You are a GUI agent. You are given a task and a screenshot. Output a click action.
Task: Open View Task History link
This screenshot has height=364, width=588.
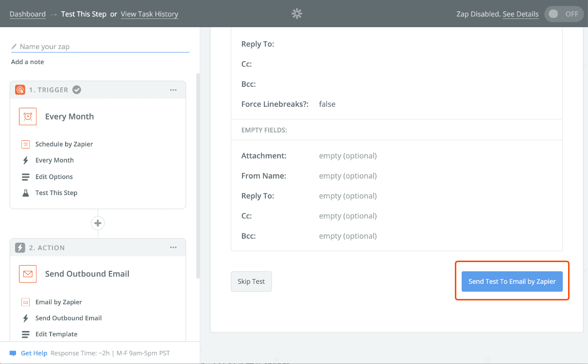(149, 14)
